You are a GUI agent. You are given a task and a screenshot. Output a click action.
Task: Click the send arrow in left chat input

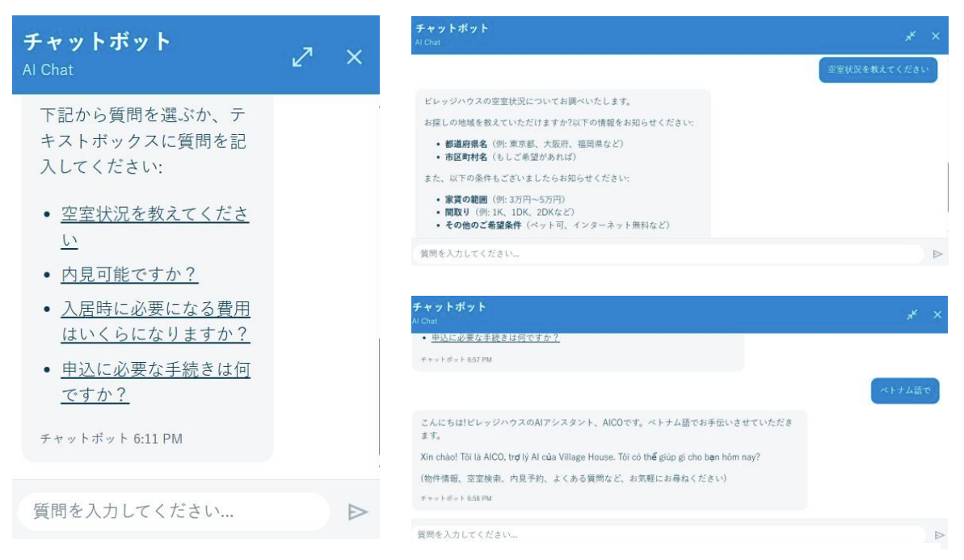[357, 512]
